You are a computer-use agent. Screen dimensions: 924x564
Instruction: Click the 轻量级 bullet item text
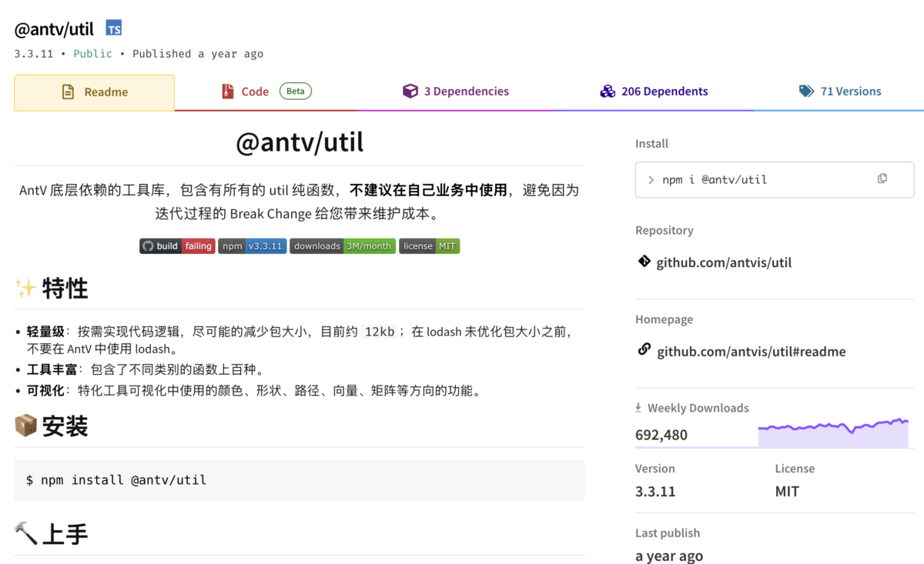click(x=300, y=340)
